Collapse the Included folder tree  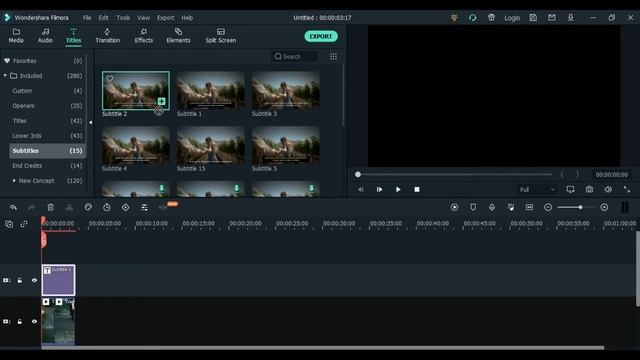click(5, 76)
